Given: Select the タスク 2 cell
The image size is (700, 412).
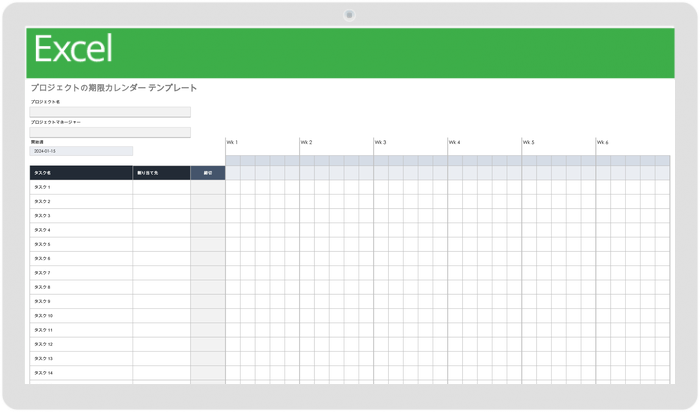Looking at the screenshot, I should tap(81, 201).
